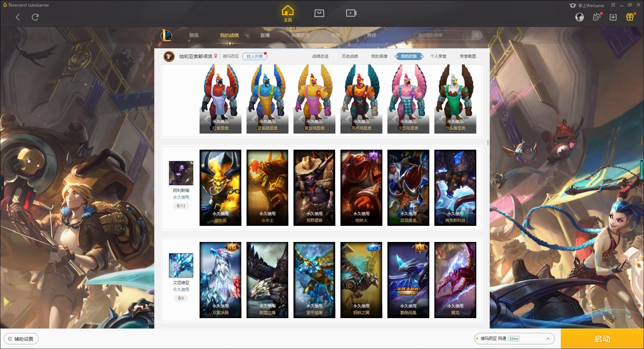Open the 翼龙 skin card
This screenshot has width=644, height=349.
[x=455, y=280]
